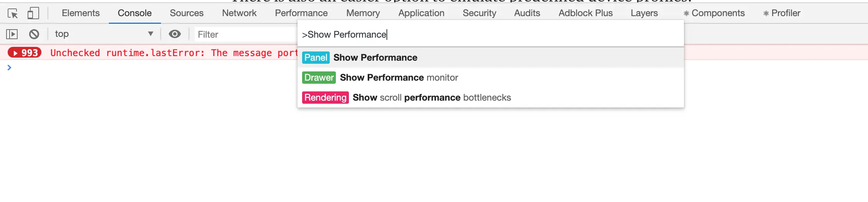This screenshot has width=868, height=202.
Task: Open the top context dropdown
Action: pyautogui.click(x=104, y=34)
